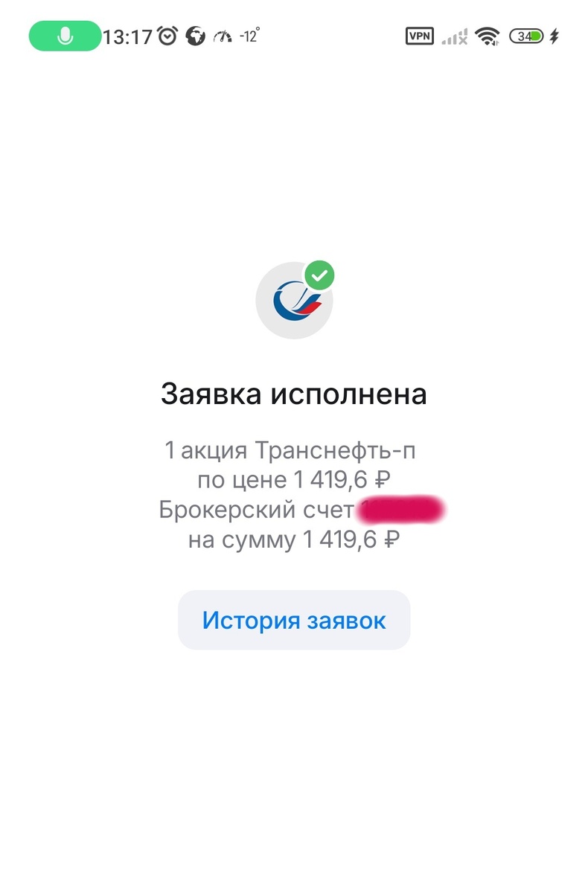This screenshot has height=893, width=588.
Task: Tap the charging lightning bolt icon
Action: pos(554,36)
